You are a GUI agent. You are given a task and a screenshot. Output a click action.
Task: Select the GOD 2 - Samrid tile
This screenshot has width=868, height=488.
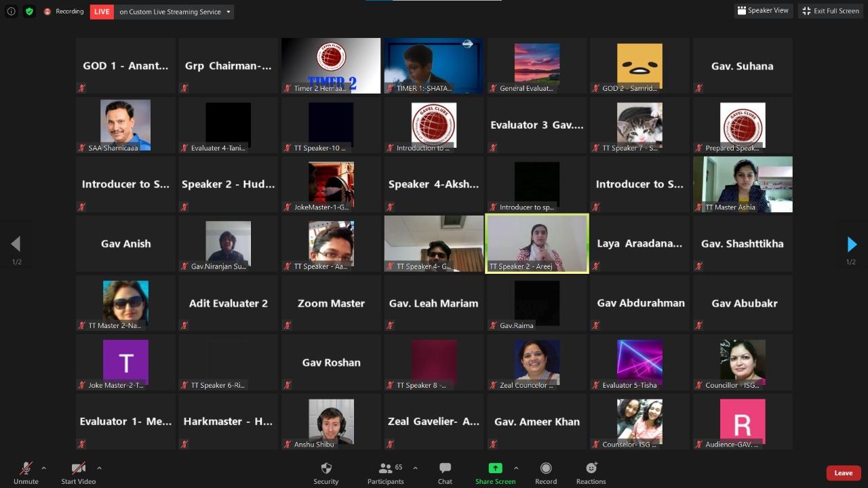coord(639,66)
